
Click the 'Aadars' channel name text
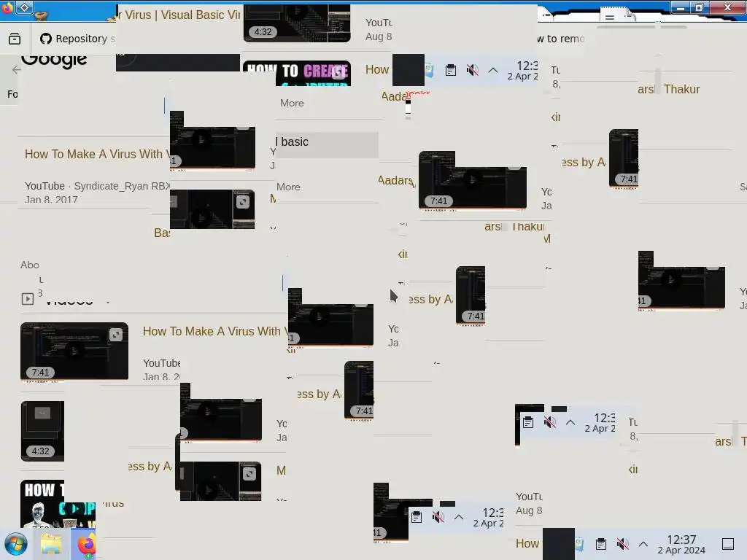(396, 181)
